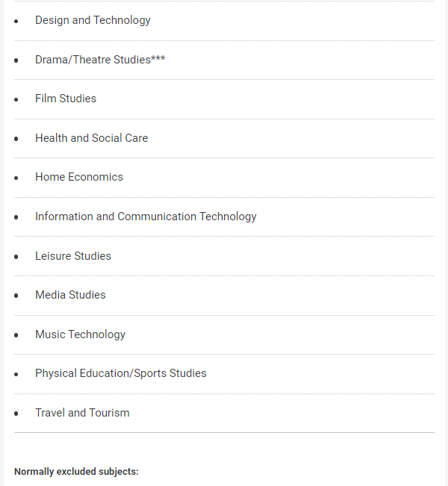Screen dimensions: 448x486
Task: Click the Film Studies entry
Action: [66, 99]
